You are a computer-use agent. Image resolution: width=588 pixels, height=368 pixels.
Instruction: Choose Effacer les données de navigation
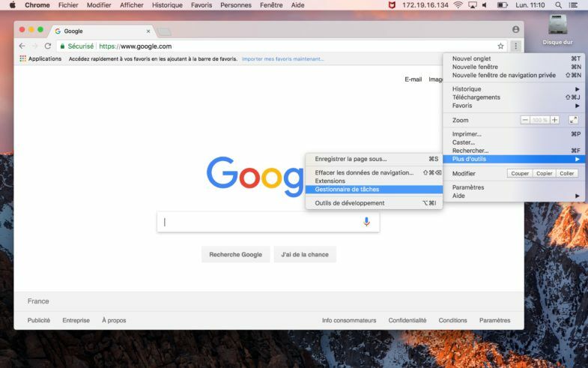(374, 172)
